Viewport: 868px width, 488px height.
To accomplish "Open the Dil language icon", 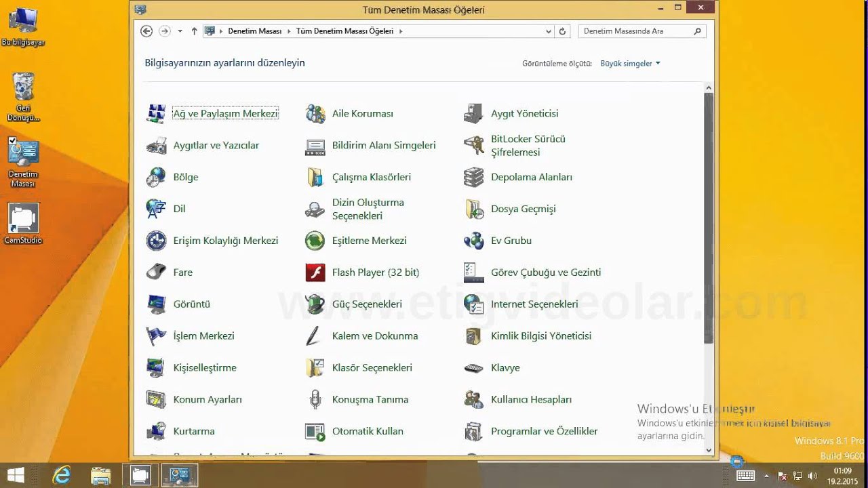I will pos(156,209).
